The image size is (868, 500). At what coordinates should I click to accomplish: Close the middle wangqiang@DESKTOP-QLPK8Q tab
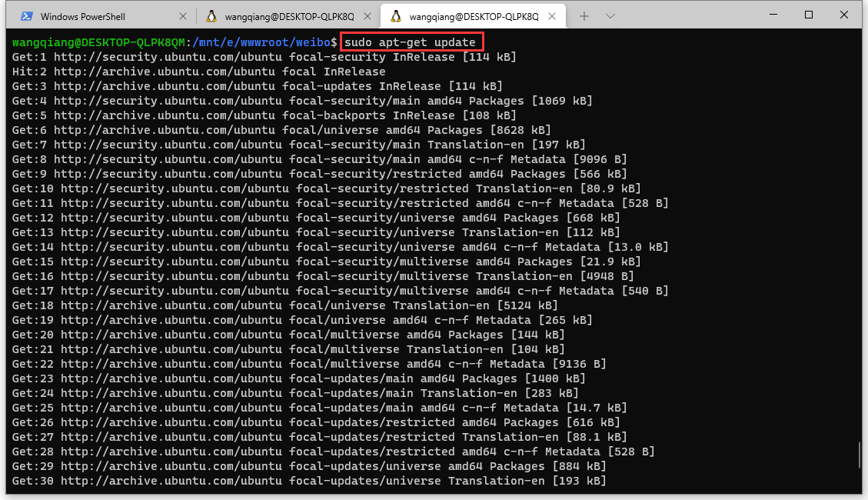tap(367, 17)
